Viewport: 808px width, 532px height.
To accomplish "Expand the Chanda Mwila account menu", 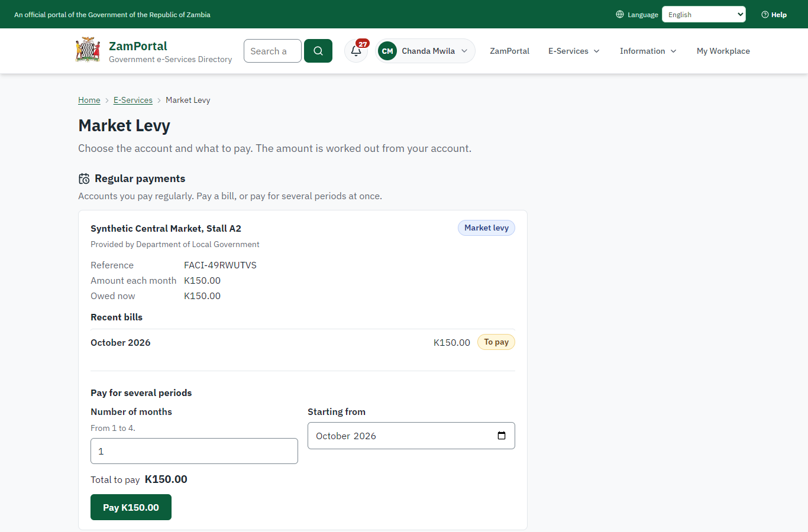I will point(425,51).
